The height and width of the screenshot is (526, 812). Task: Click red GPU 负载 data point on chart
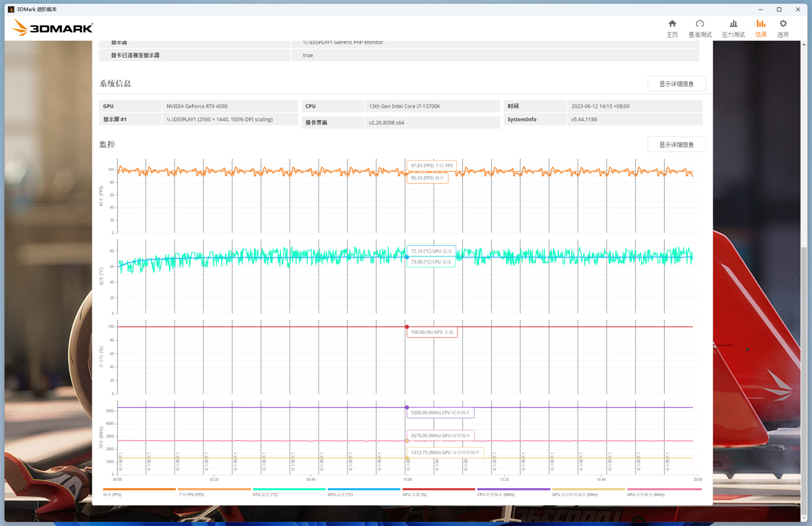pos(407,327)
